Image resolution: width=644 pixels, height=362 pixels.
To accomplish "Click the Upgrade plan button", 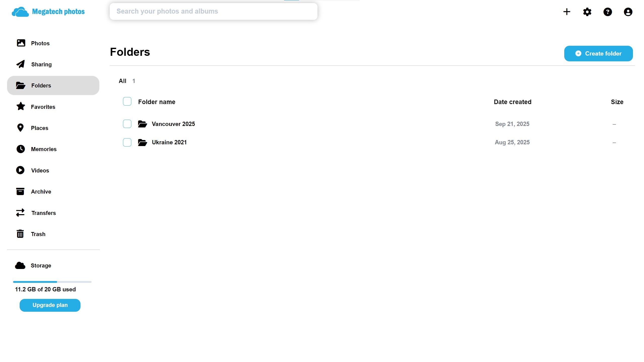I will pos(50,305).
